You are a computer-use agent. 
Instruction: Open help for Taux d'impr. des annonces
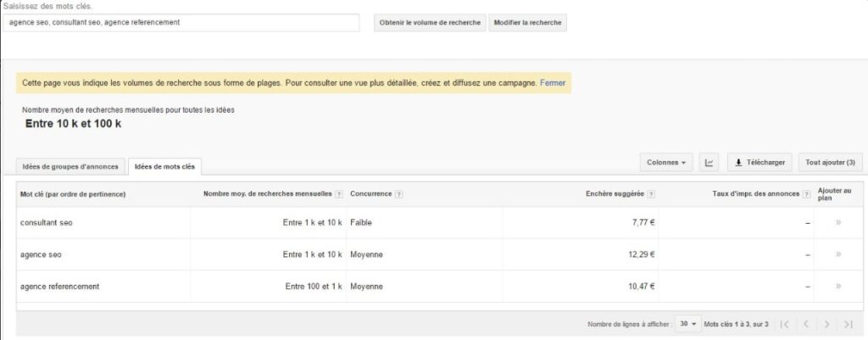(x=805, y=194)
